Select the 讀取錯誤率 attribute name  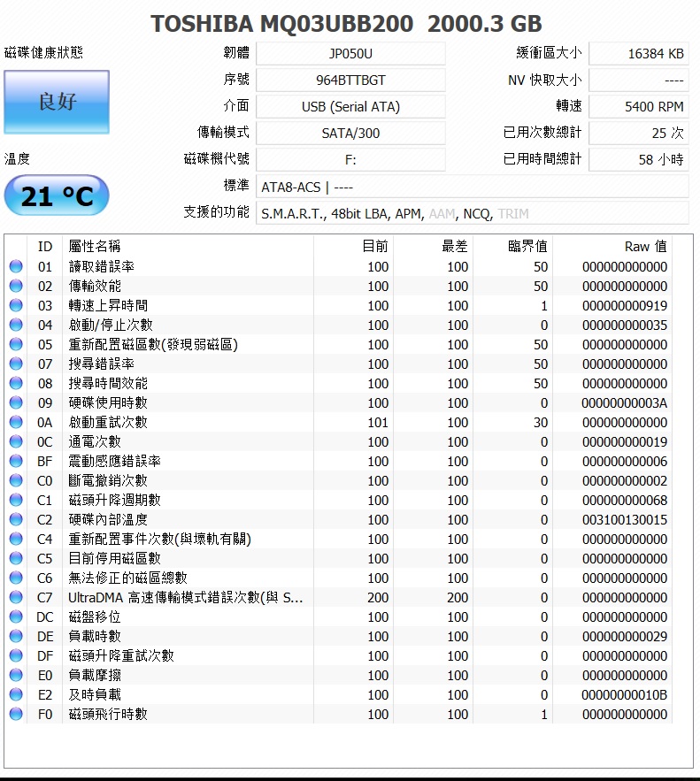[101, 266]
